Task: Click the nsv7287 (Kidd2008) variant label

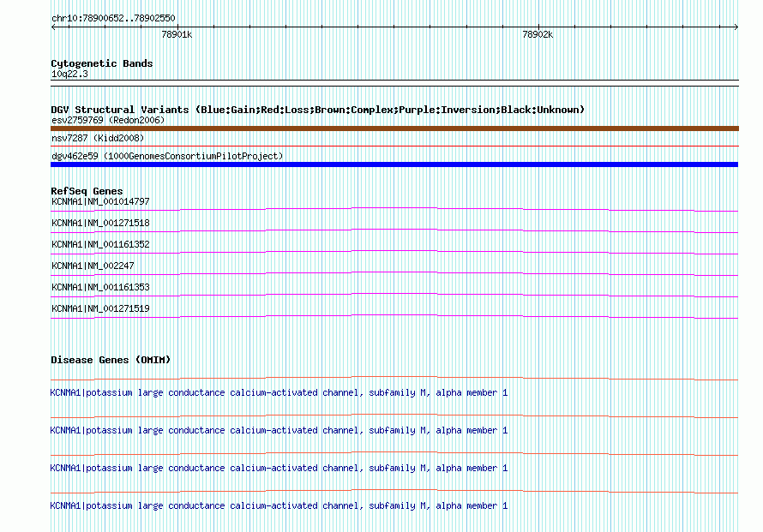Action: click(x=98, y=138)
